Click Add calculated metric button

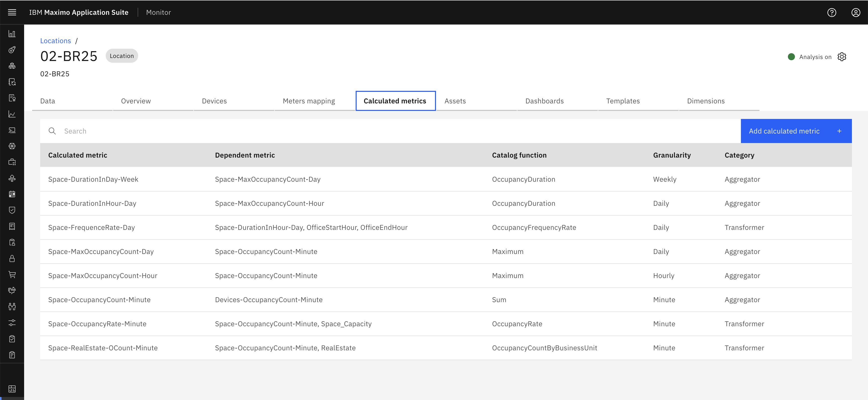(x=796, y=131)
